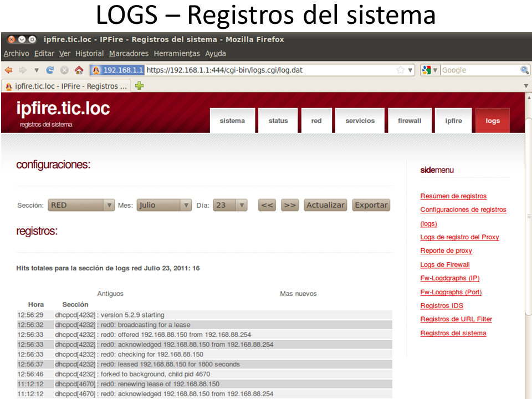Select the servicios navigation tab
Screen dimensions: 532x399
[x=360, y=121]
